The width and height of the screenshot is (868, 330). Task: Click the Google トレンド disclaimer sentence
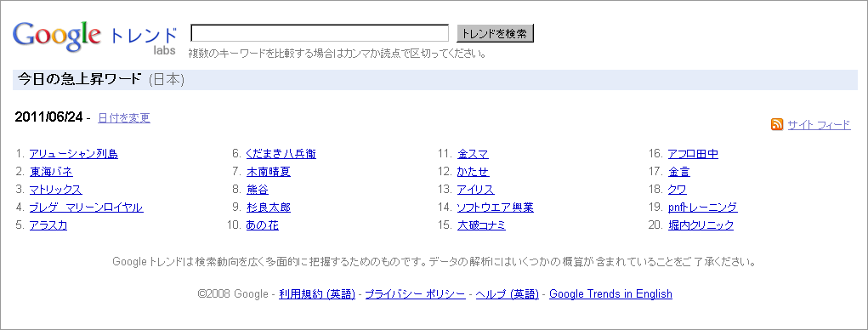434,261
